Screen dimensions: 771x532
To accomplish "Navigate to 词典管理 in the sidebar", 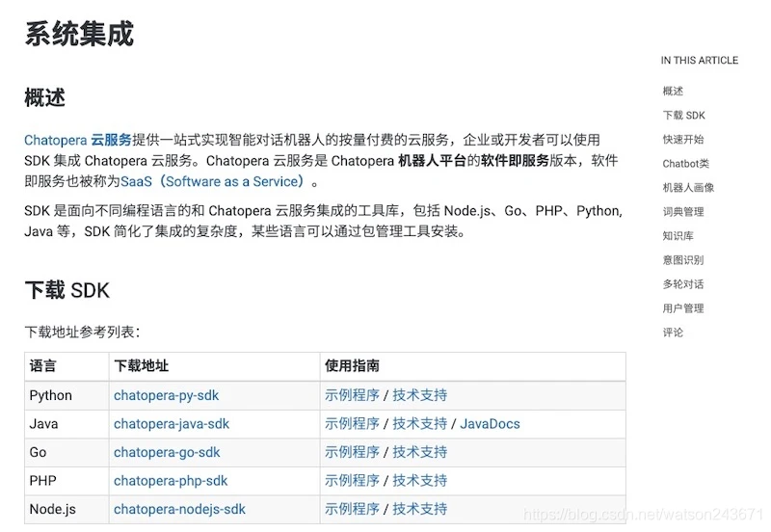I will 683,212.
